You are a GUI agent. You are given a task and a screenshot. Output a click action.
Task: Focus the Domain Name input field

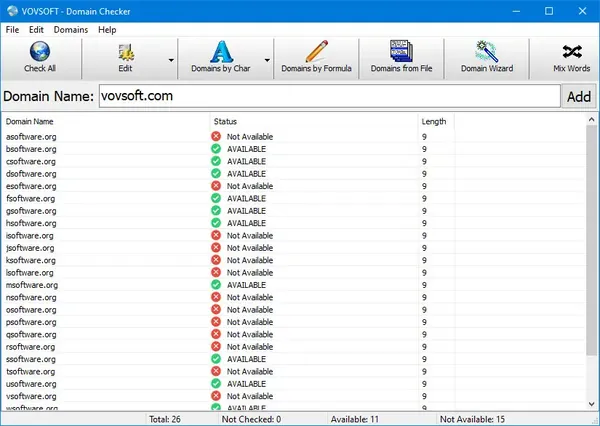330,96
